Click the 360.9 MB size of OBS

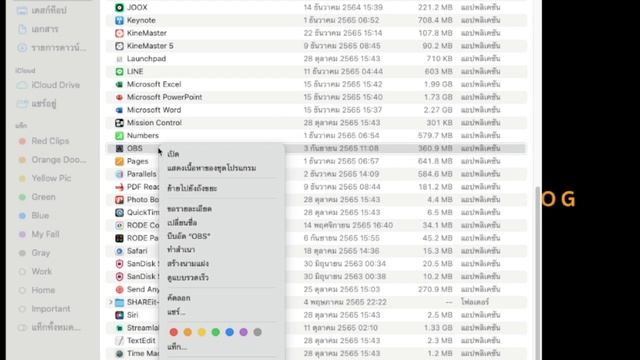[435, 148]
